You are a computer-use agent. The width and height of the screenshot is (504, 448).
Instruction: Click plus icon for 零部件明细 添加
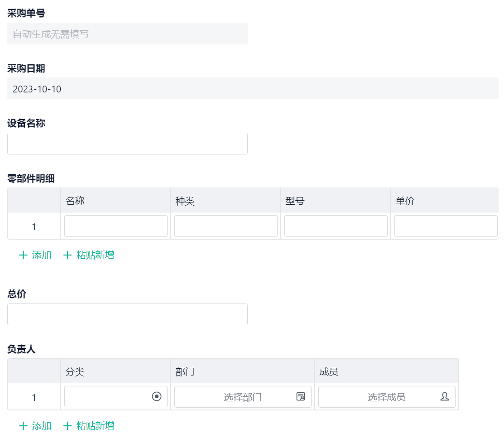(23, 255)
